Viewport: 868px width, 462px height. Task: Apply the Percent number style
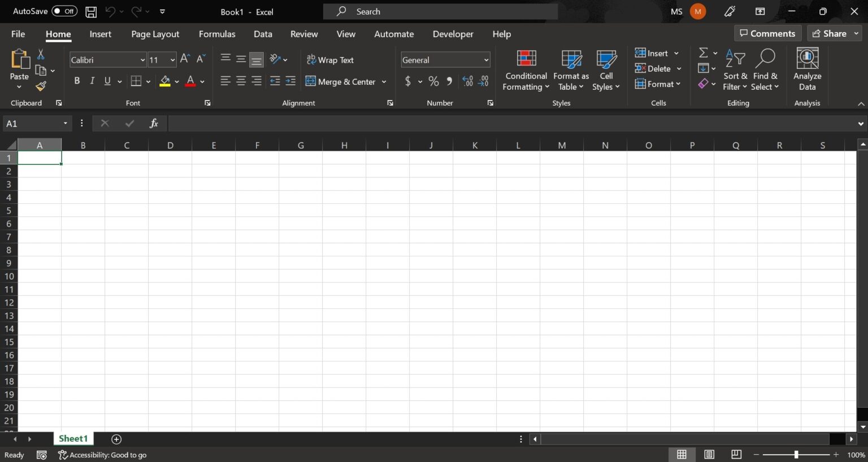click(x=433, y=81)
